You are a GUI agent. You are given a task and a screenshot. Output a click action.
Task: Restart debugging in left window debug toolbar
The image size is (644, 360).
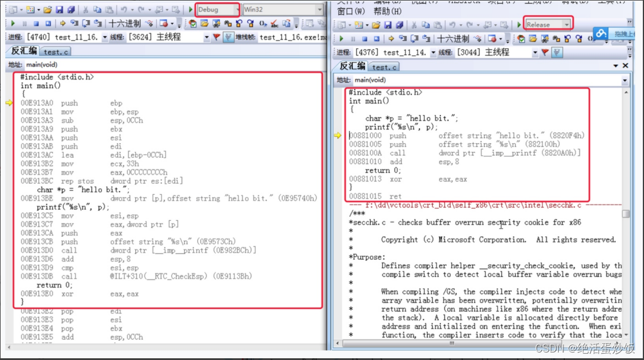coord(48,23)
